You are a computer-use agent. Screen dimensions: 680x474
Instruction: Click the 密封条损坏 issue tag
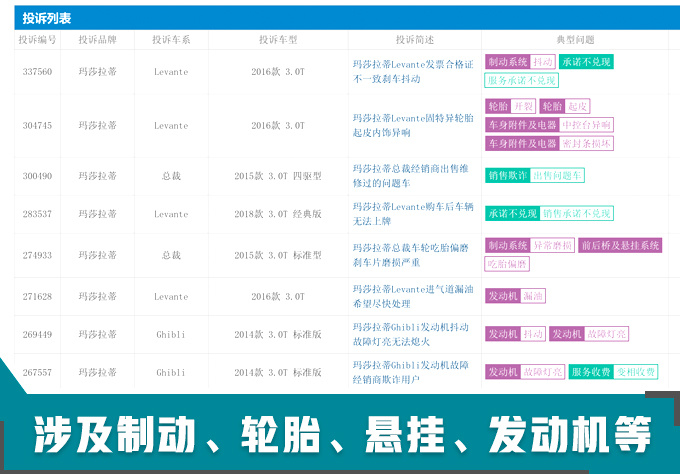tap(587, 143)
